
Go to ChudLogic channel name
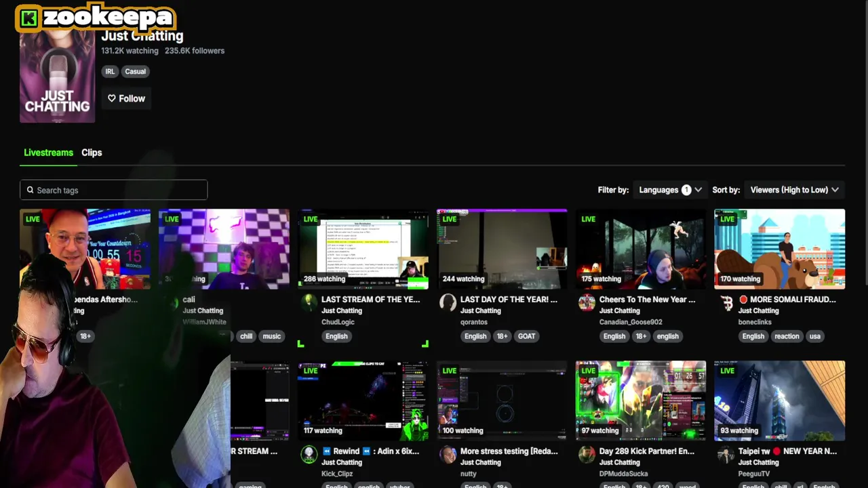(338, 322)
